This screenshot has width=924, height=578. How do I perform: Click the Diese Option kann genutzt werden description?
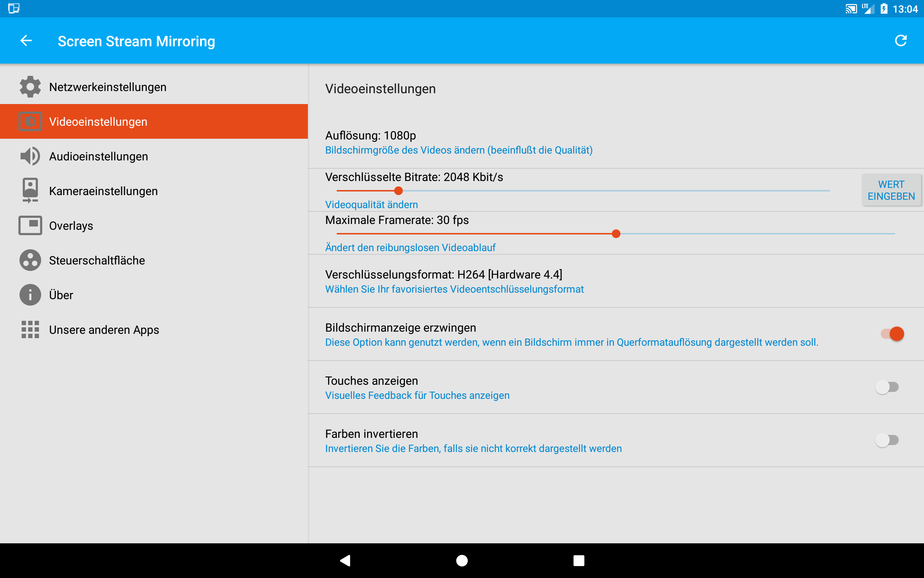pos(572,342)
